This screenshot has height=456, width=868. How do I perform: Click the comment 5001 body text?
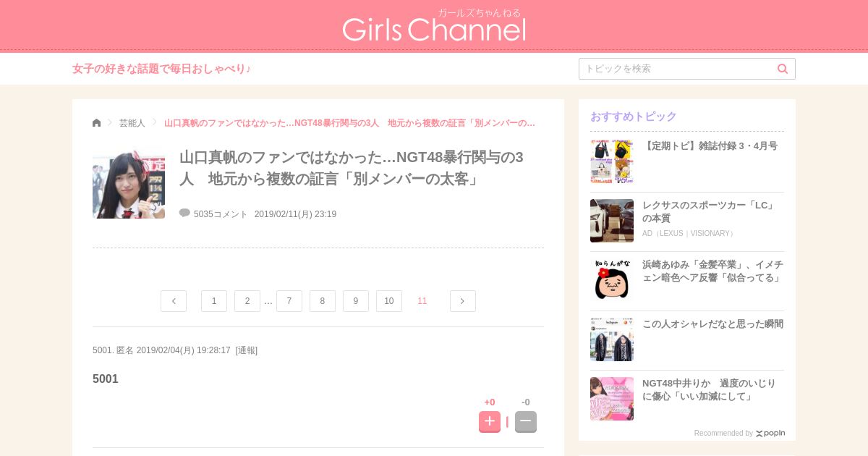106,379
